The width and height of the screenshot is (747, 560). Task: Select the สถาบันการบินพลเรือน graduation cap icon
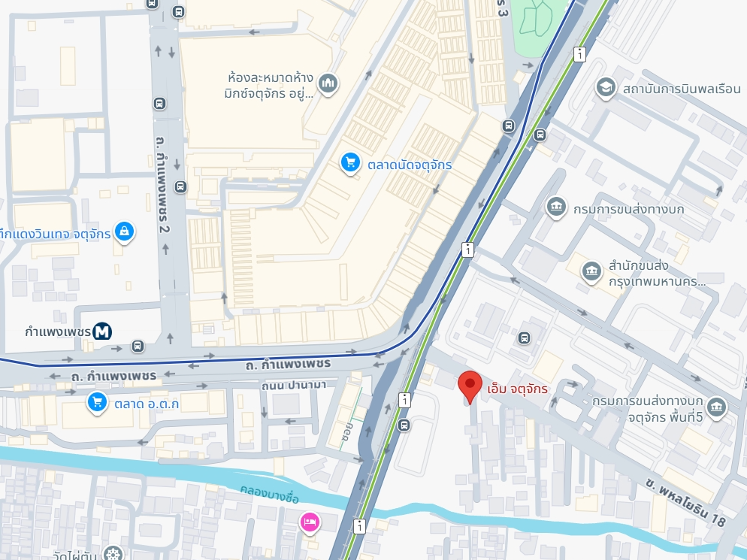606,88
